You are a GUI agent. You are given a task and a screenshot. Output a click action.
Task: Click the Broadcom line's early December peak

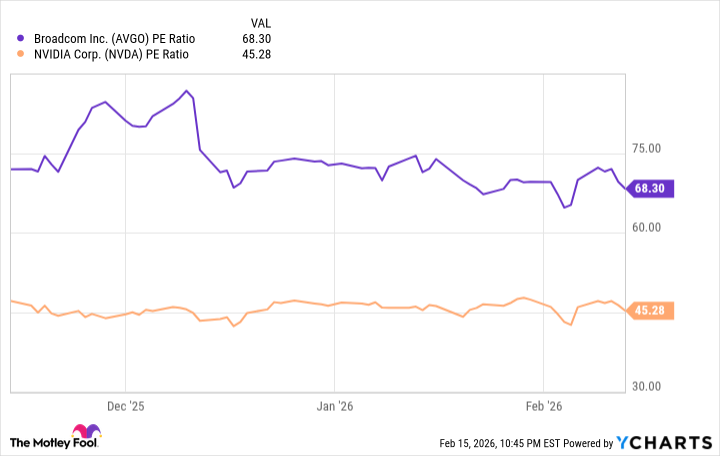pyautogui.click(x=186, y=91)
